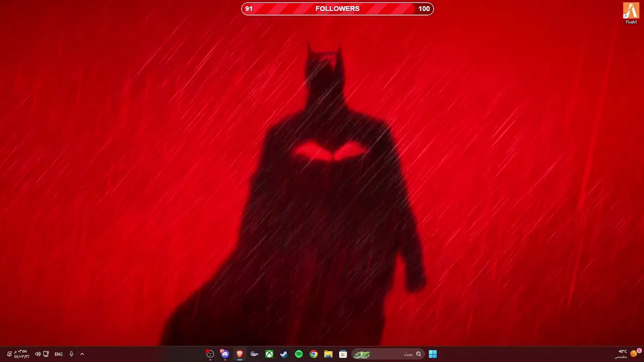Open the network status tray icon

[x=46, y=354]
